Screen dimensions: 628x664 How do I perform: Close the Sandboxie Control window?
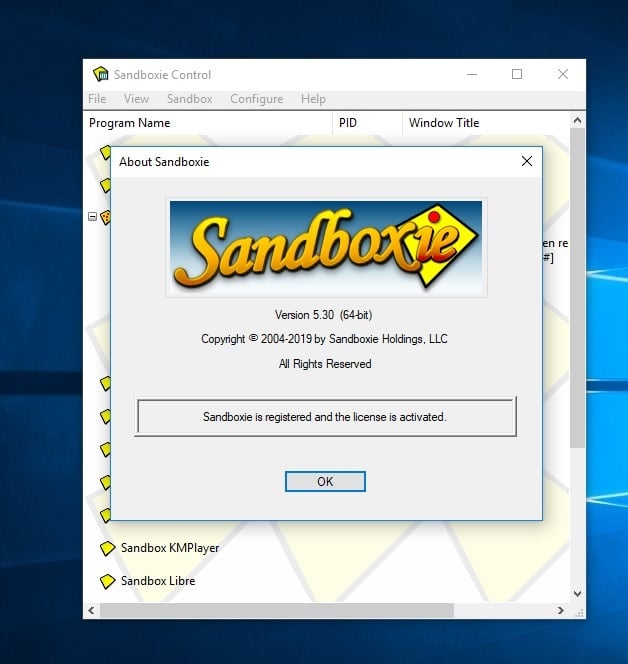[562, 75]
